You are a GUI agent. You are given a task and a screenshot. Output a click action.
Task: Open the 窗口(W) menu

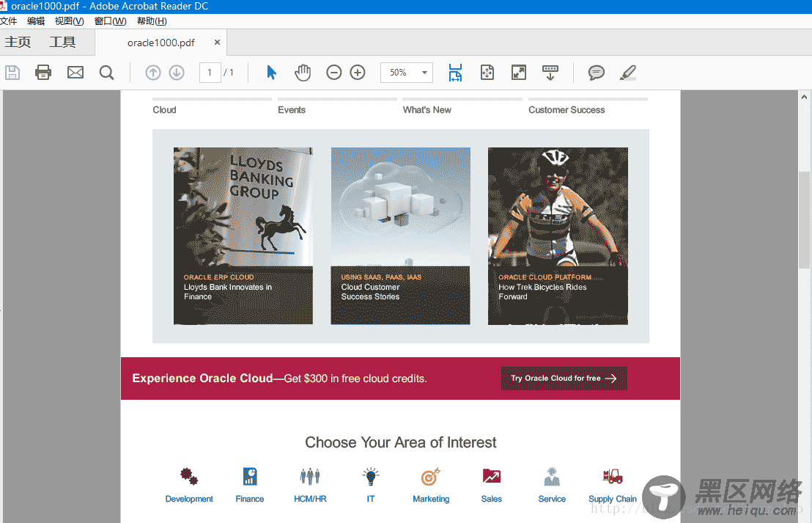[111, 21]
